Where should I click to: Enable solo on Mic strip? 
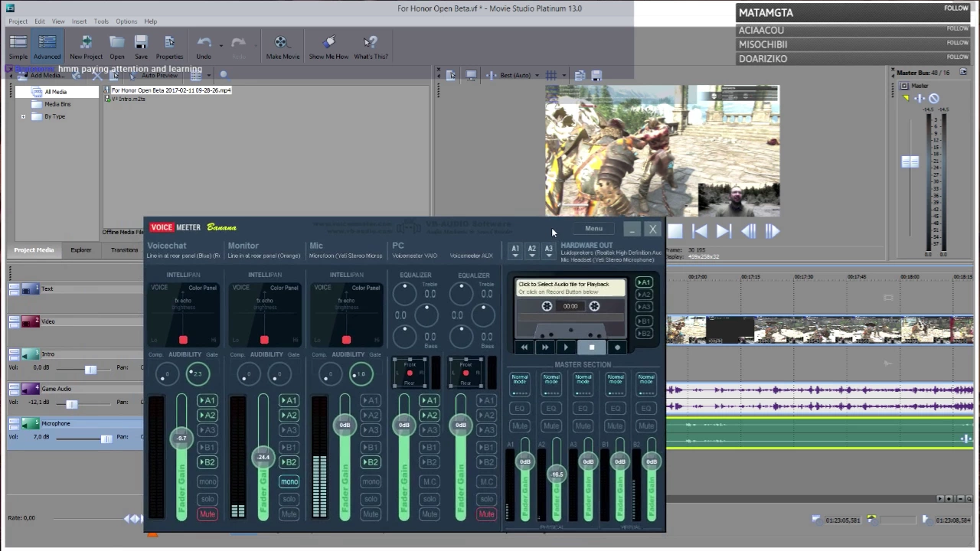371,499
